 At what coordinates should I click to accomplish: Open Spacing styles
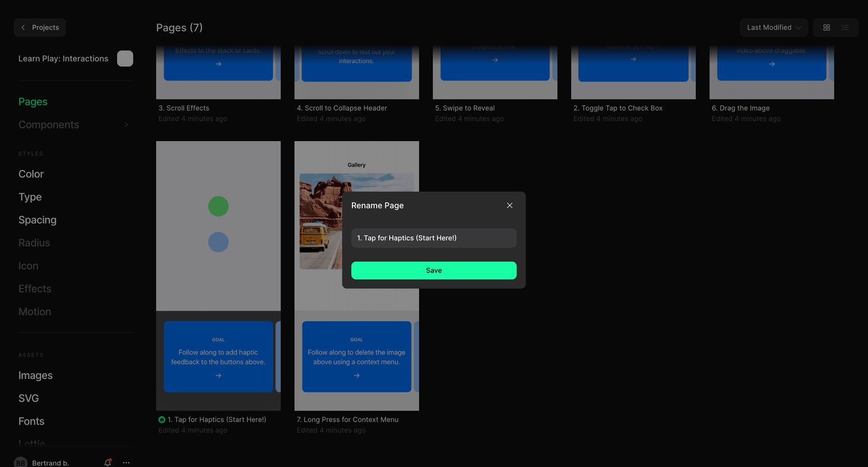pos(37,220)
